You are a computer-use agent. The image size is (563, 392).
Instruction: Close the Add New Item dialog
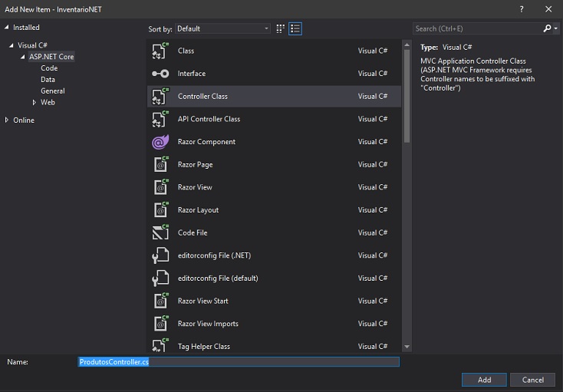pyautogui.click(x=548, y=9)
